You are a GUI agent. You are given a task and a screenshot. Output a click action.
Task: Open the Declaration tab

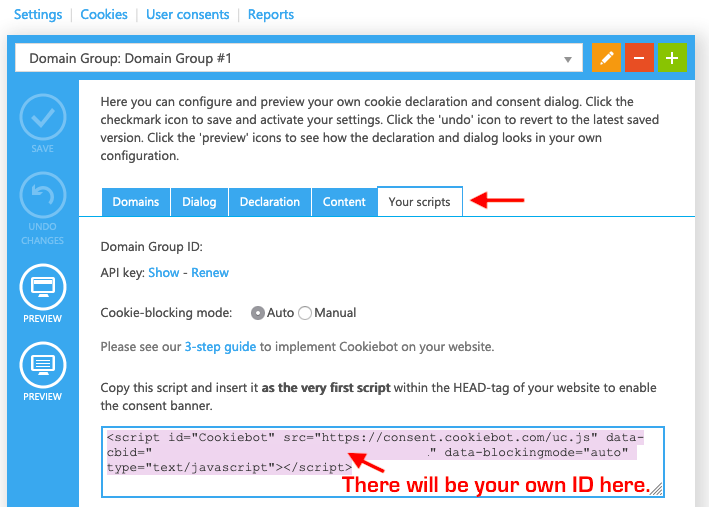coord(269,202)
